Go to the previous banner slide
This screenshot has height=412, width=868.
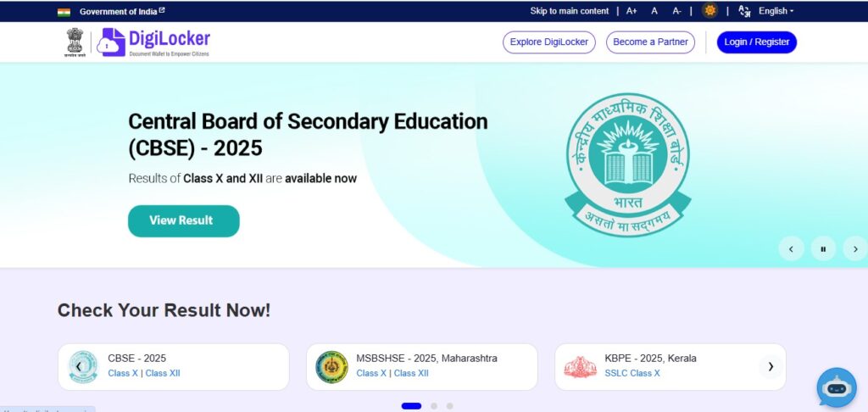click(791, 249)
